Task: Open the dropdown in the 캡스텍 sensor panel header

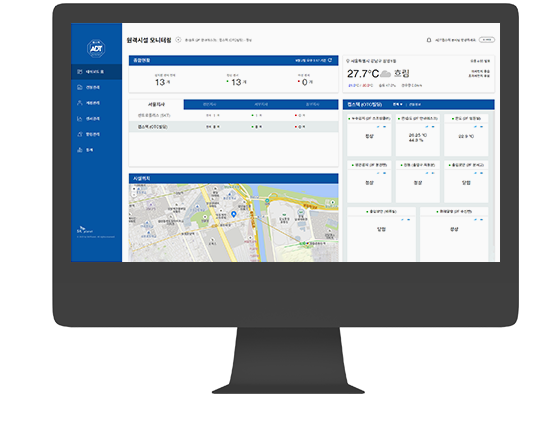Action: pyautogui.click(x=398, y=105)
